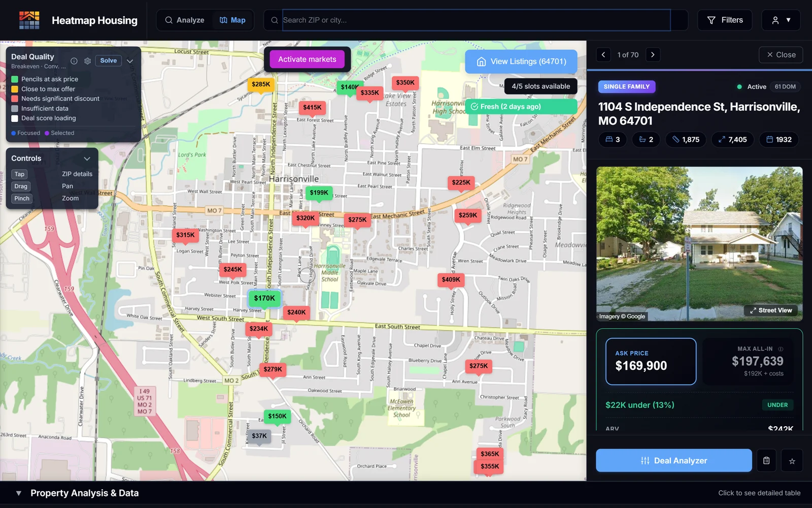Click the bedrooms count icon chip
The width and height of the screenshot is (812, 508).
(613, 140)
